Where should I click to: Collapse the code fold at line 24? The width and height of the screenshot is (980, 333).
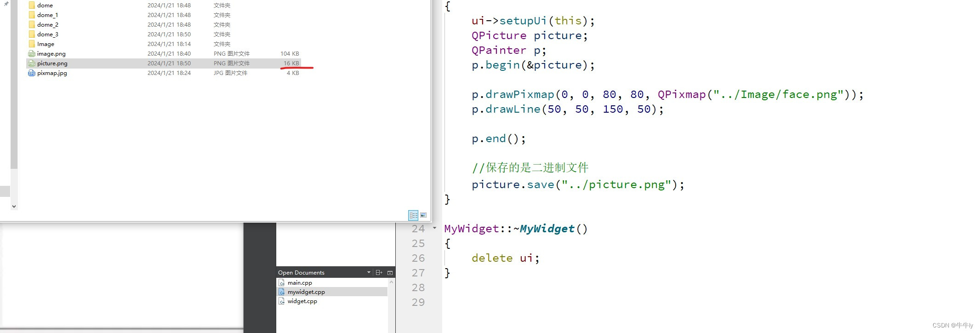(x=434, y=228)
